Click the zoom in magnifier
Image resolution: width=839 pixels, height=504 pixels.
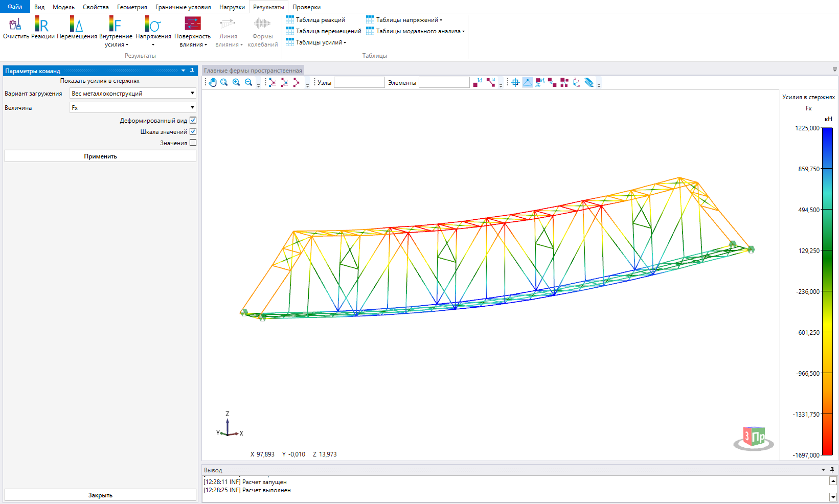pos(236,82)
